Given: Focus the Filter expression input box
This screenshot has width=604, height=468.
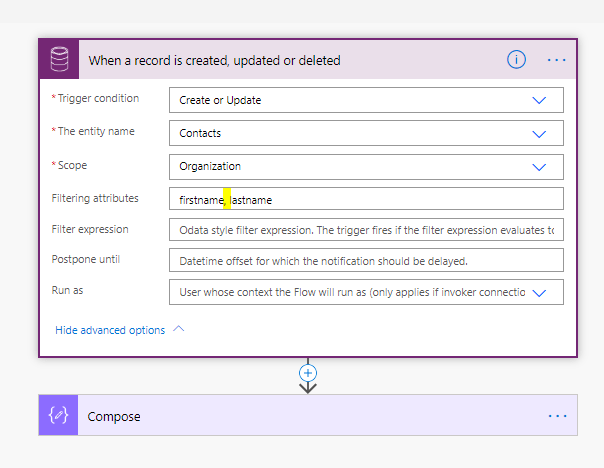Looking at the screenshot, I should coord(366,230).
